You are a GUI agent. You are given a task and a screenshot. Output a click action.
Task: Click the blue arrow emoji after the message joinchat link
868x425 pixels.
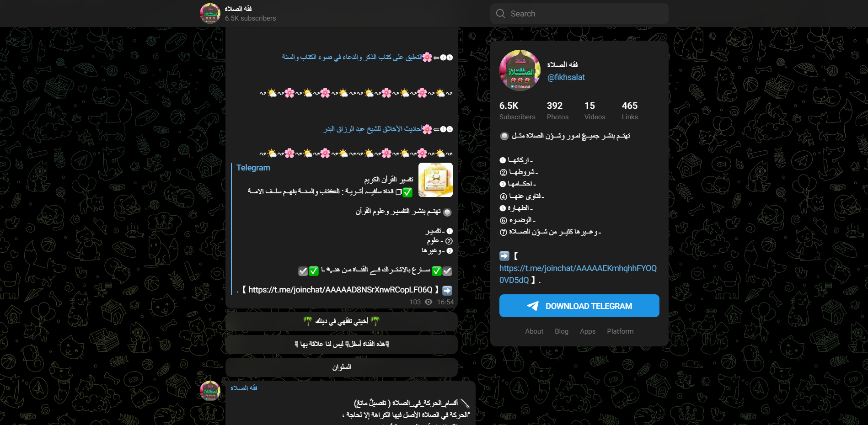(447, 290)
